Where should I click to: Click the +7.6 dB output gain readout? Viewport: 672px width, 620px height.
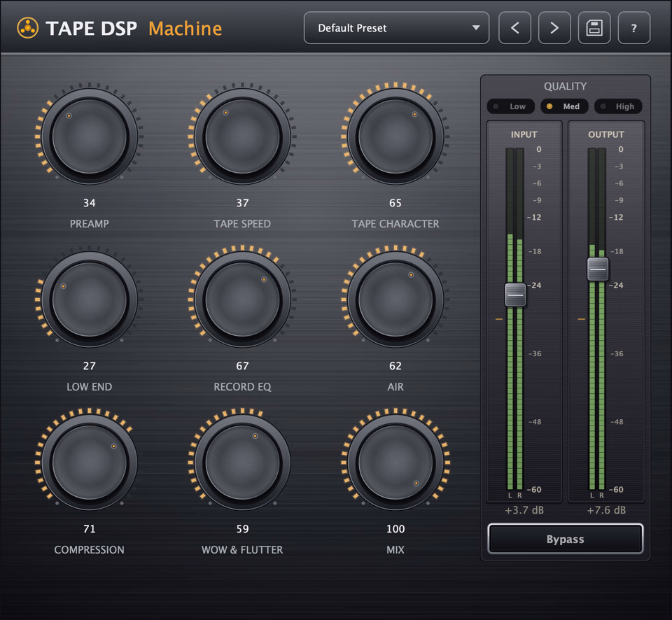(606, 510)
